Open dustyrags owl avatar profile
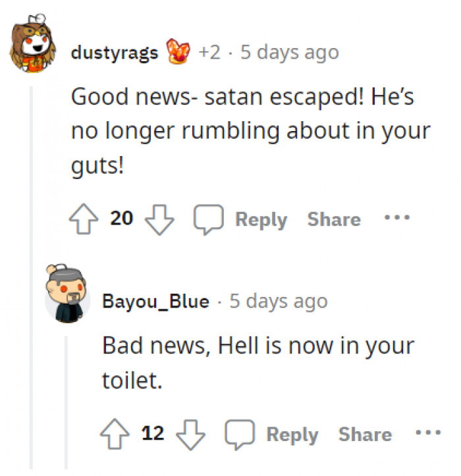The height and width of the screenshot is (476, 461). point(33,43)
